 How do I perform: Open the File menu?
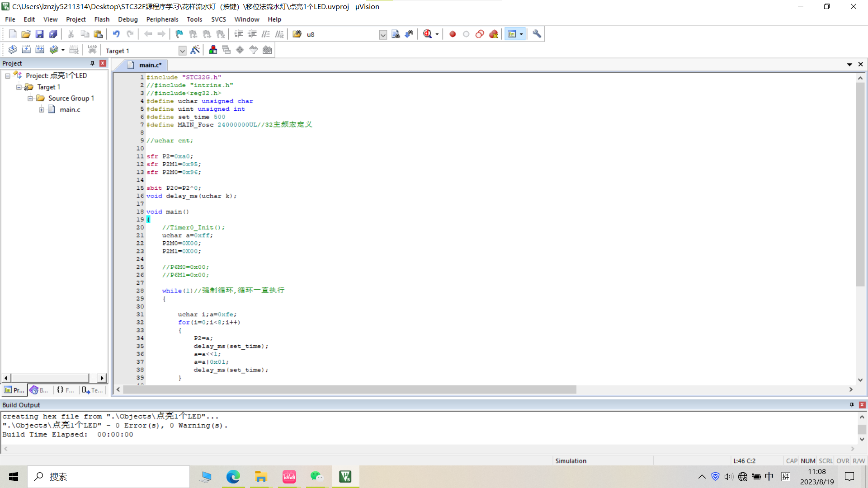(x=10, y=19)
